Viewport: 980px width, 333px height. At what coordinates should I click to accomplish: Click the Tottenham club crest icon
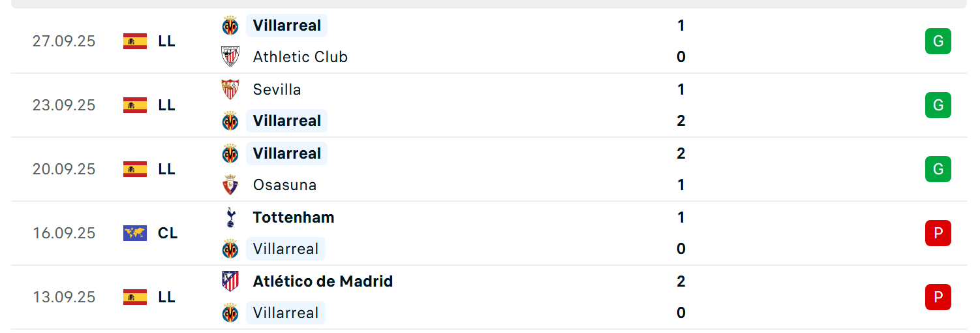(x=230, y=217)
